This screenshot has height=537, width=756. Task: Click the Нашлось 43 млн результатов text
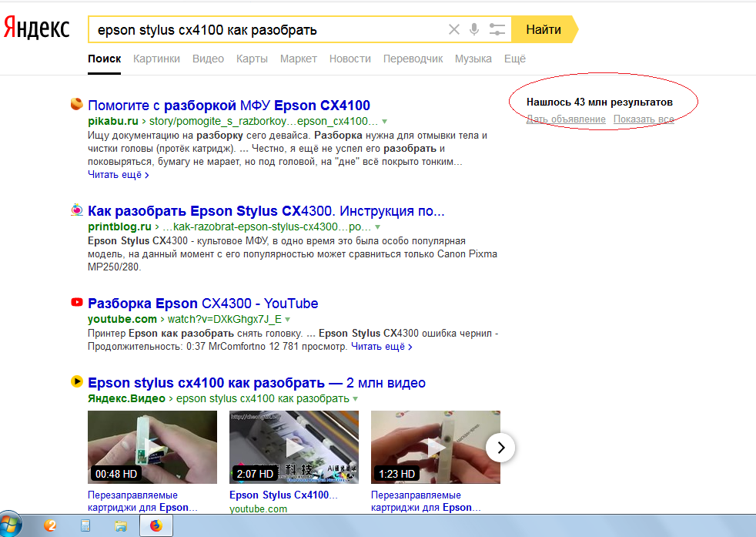tap(599, 102)
